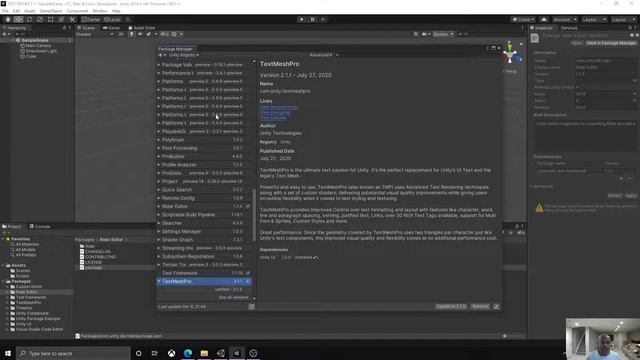This screenshot has height=360, width=640.
Task: Click Remove package button
Action: coord(480,307)
